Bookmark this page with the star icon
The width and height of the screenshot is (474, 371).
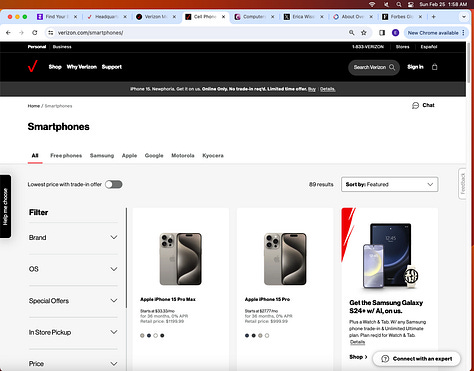(364, 33)
